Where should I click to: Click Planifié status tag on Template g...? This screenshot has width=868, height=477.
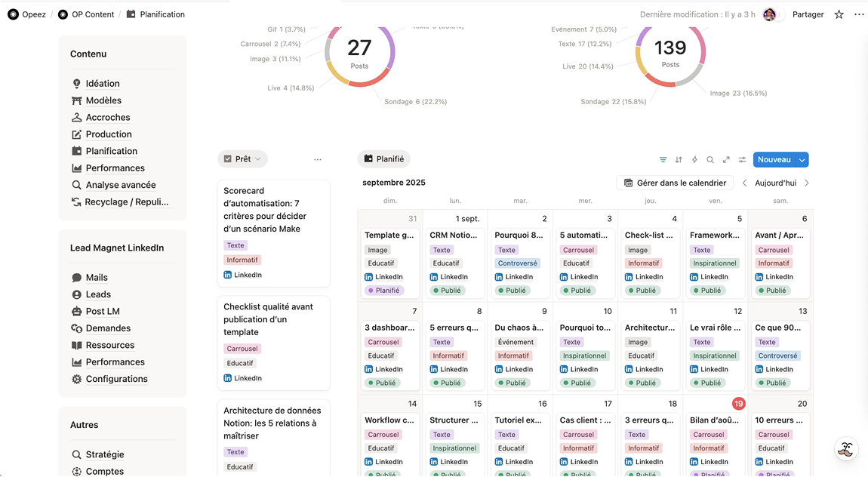click(x=383, y=291)
